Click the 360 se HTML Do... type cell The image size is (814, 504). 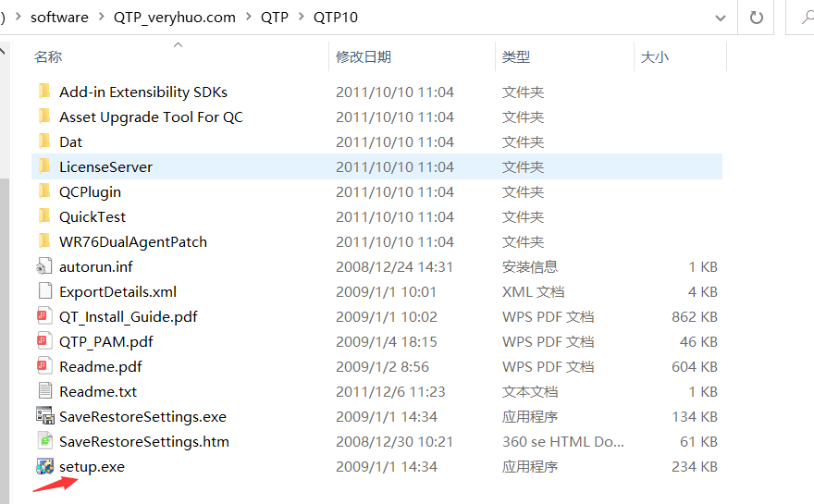click(x=562, y=441)
